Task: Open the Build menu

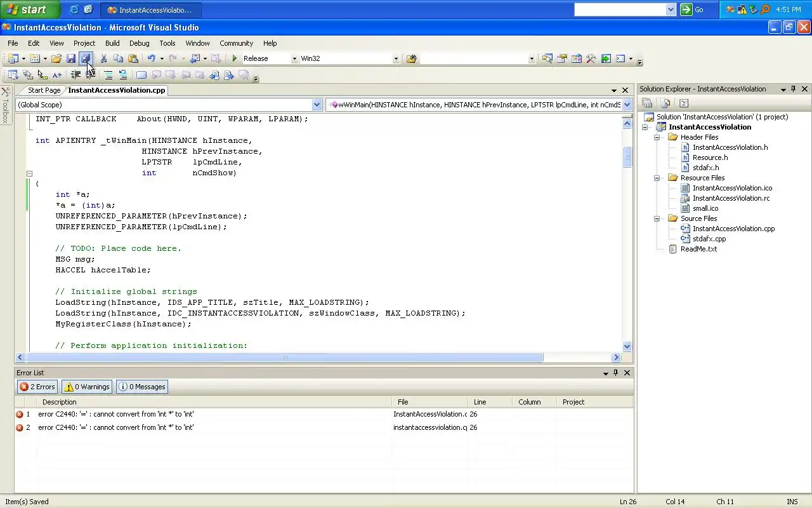Action: (112, 43)
